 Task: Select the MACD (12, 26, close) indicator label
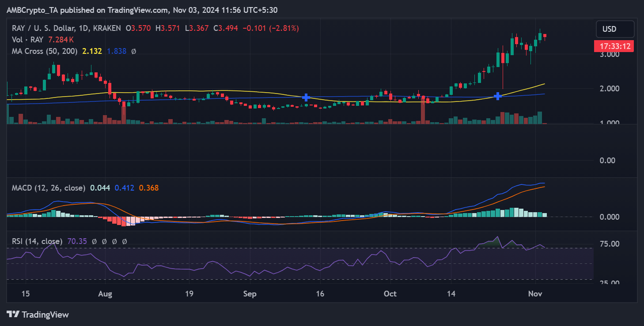48,188
